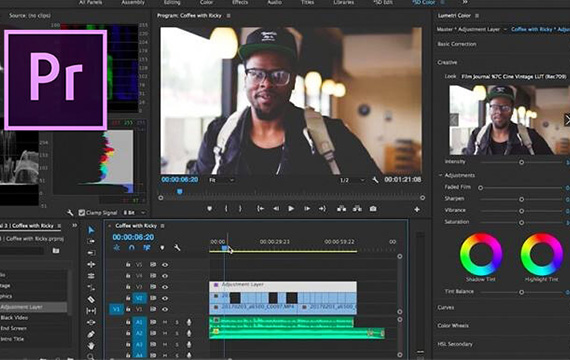Select the Hand tool
This screenshot has width=570, height=360.
(x=91, y=345)
